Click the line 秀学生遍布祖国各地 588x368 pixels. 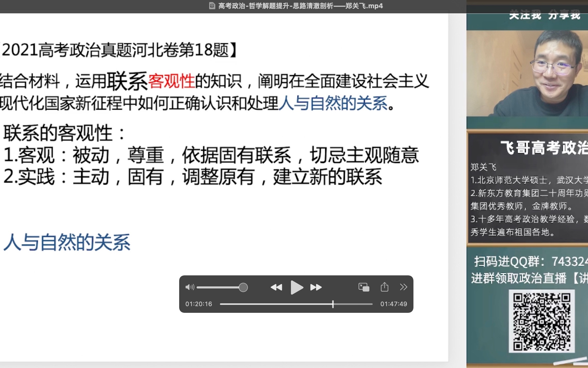coord(513,232)
